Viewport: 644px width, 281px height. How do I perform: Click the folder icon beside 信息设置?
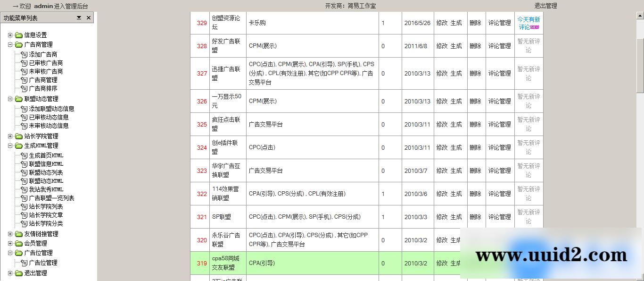[x=17, y=34]
